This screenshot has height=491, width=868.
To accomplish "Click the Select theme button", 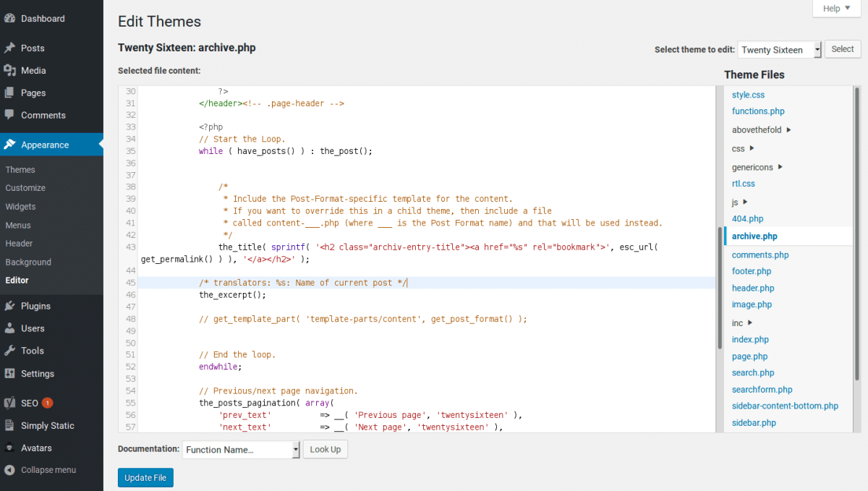I will [843, 49].
